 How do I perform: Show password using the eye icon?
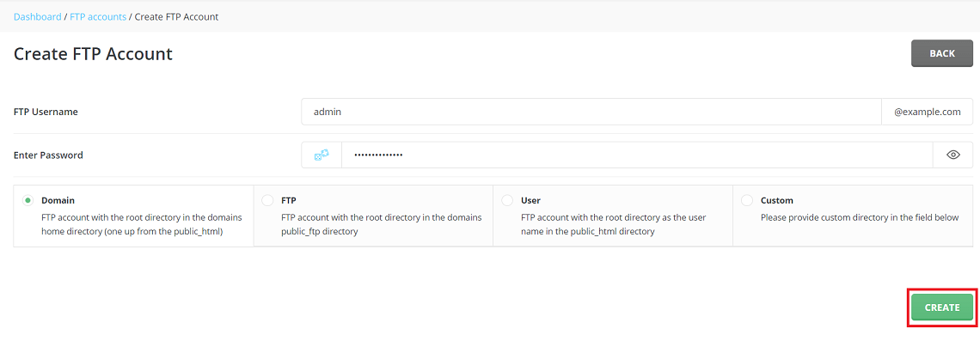[952, 155]
